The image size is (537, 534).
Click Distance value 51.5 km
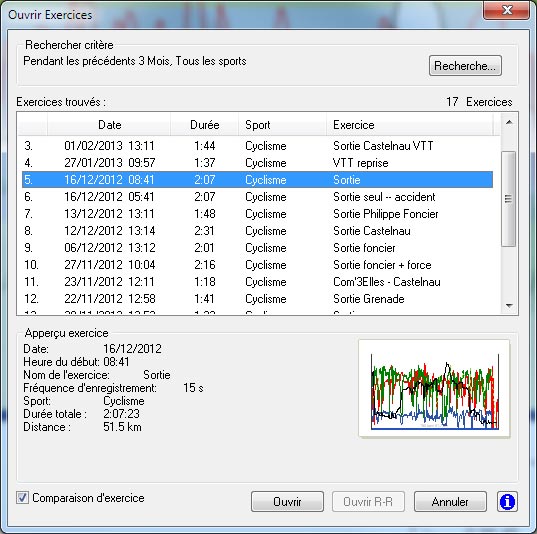tap(122, 427)
